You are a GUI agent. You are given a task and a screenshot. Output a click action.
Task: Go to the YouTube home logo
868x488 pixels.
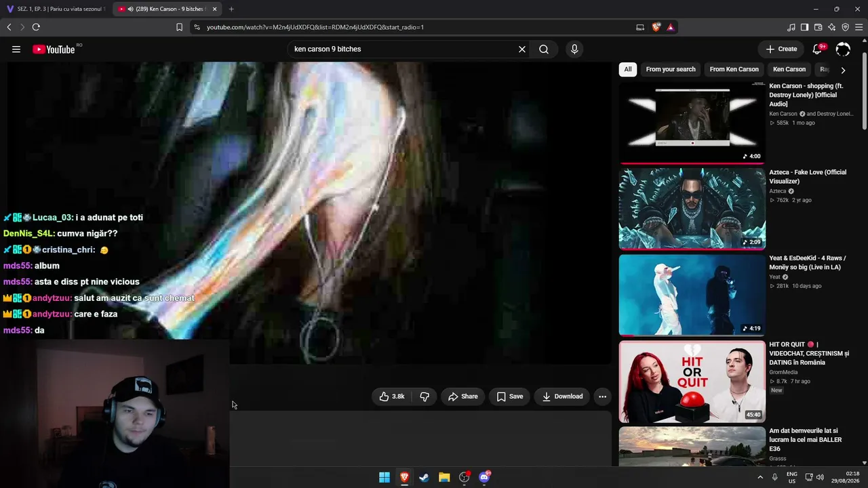coord(54,49)
